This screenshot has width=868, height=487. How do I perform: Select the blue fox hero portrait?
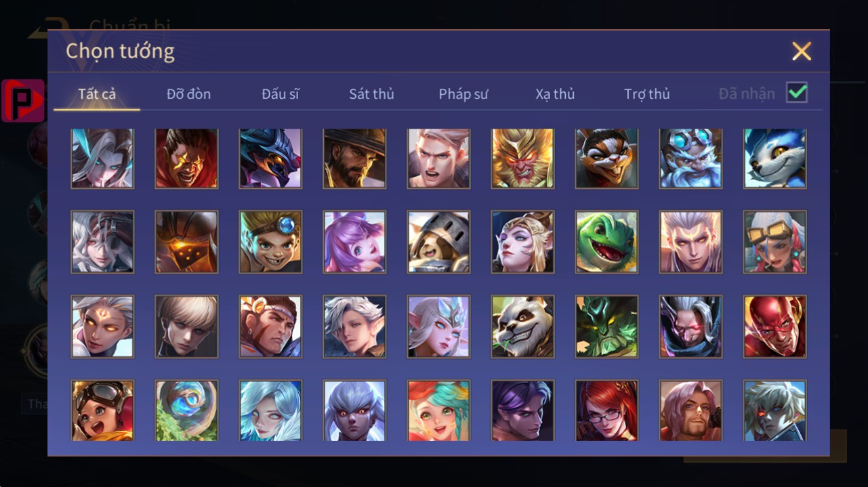click(774, 158)
